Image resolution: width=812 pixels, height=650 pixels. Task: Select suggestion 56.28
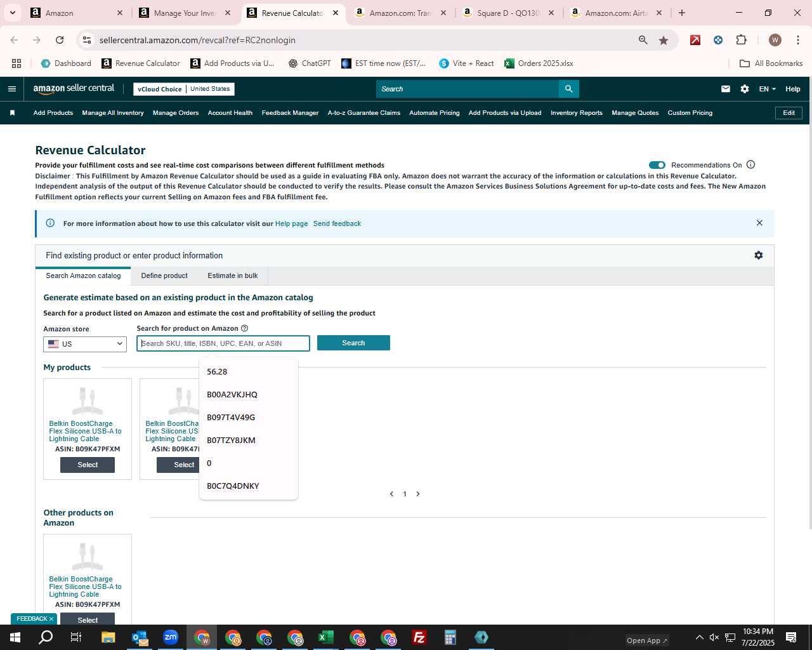(x=248, y=372)
